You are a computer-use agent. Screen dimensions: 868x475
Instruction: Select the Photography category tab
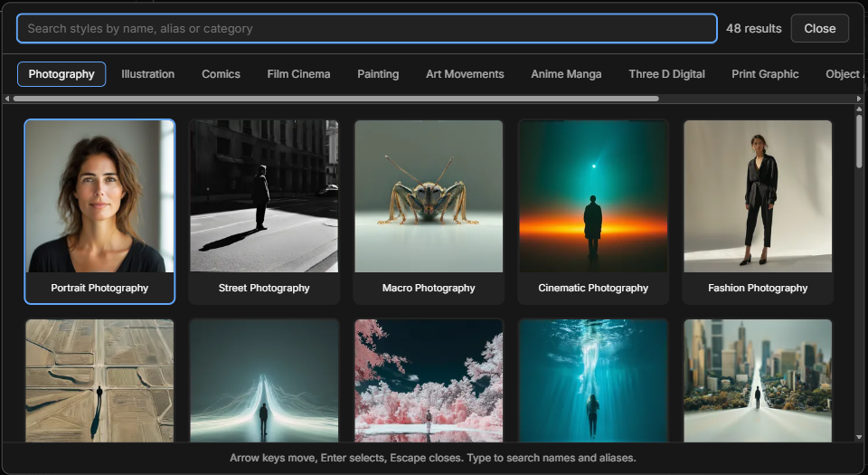[61, 74]
